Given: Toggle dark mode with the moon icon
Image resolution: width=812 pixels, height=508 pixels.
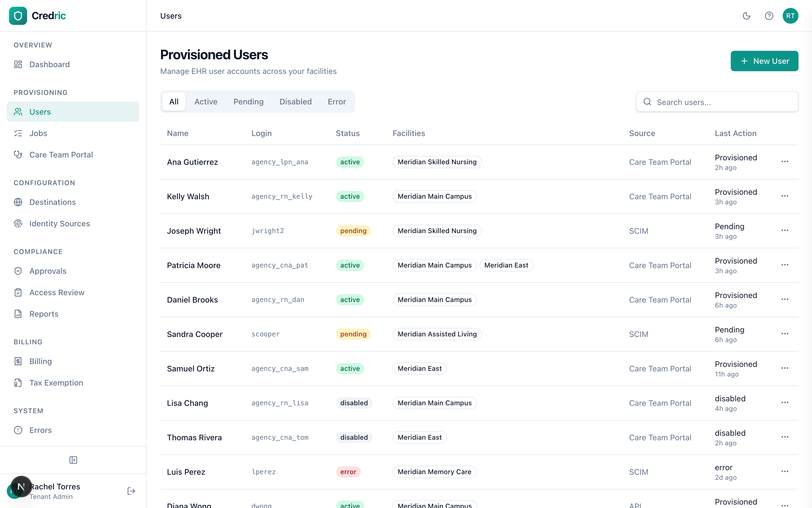Looking at the screenshot, I should coord(746,16).
